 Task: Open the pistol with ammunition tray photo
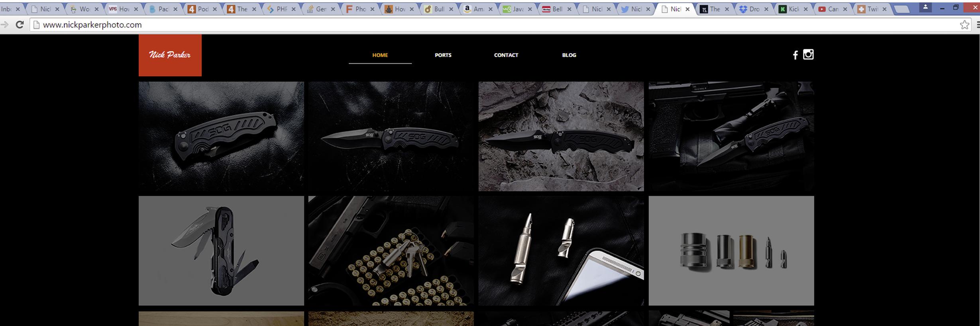coord(391,251)
